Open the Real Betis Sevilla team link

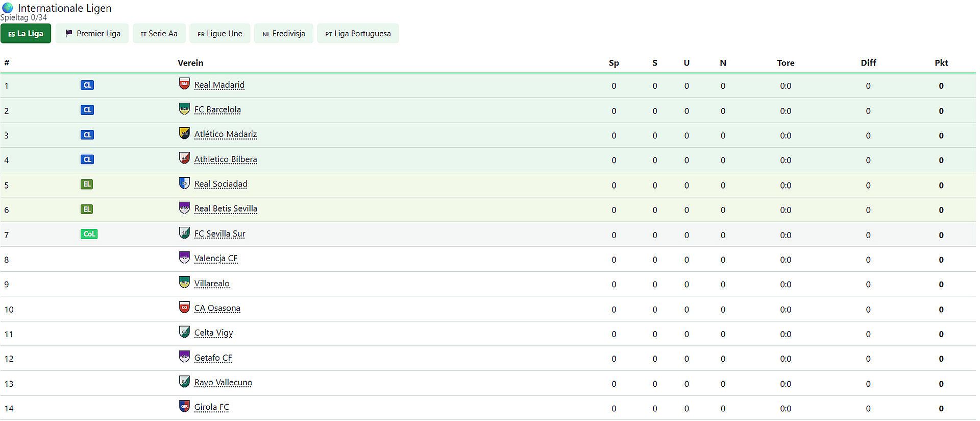pos(226,209)
